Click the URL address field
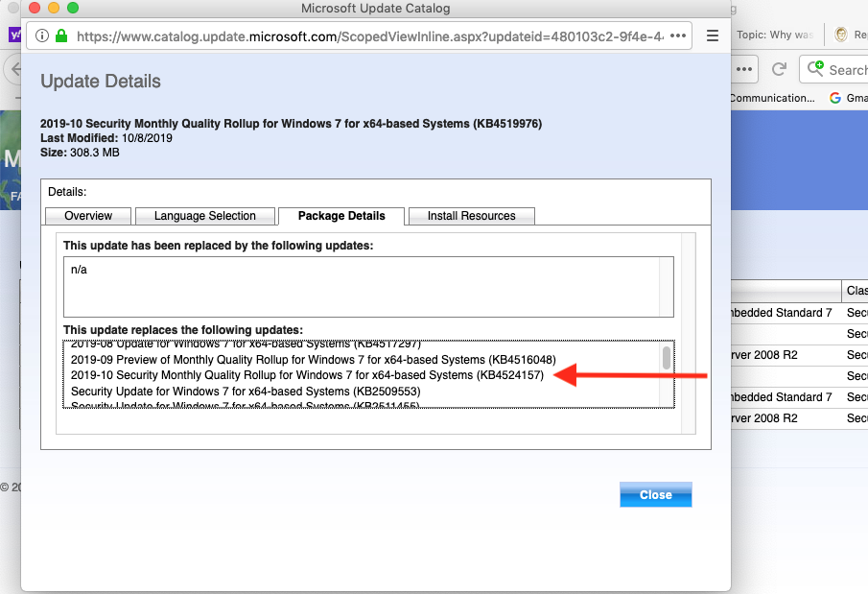The image size is (868, 594). click(x=364, y=36)
